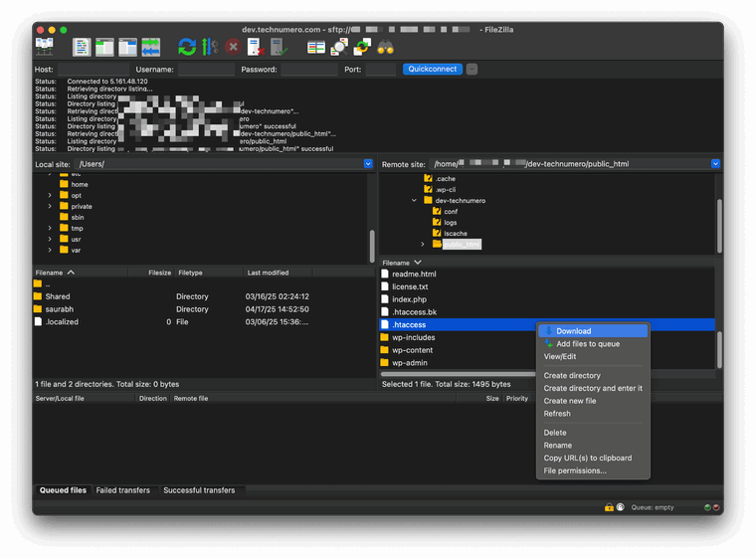Collapse the dev-technumero remote folder

(414, 201)
